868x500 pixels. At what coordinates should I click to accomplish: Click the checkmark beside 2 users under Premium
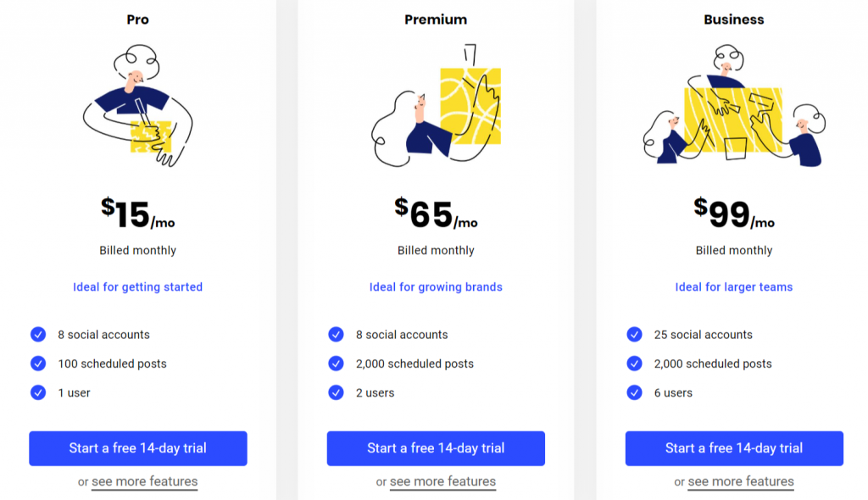[336, 392]
